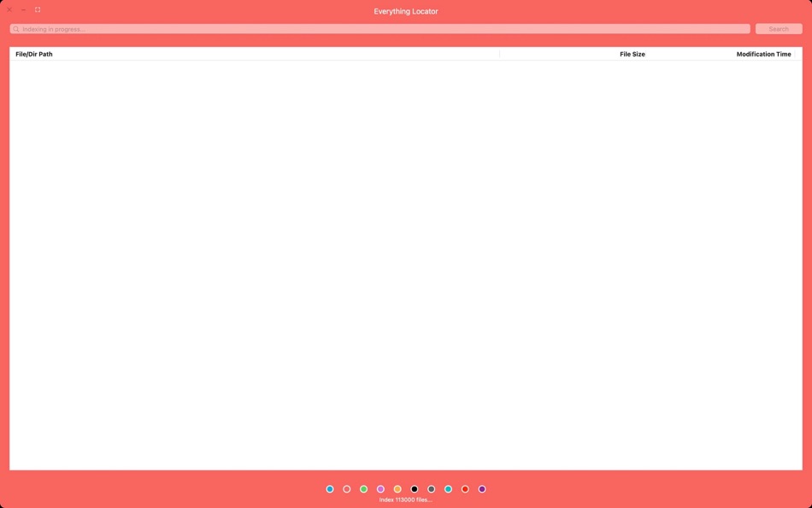Select the green theme color dot
This screenshot has width=812, height=508.
(363, 488)
